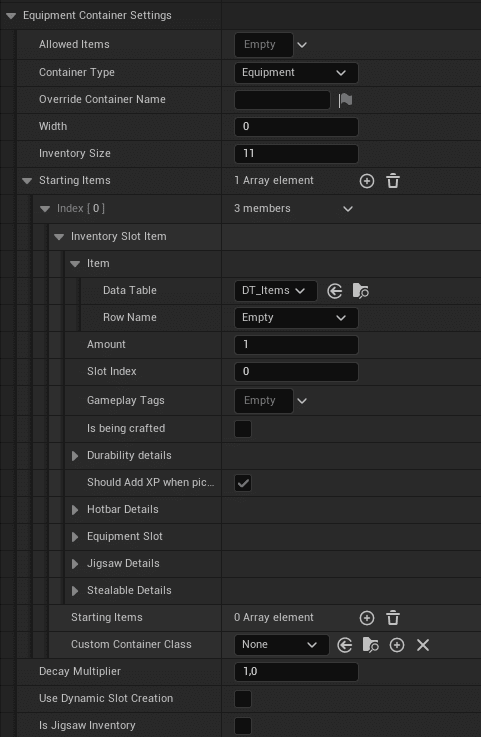481x737 pixels.
Task: Click the localization flag for Override Container Name
Action: click(345, 100)
